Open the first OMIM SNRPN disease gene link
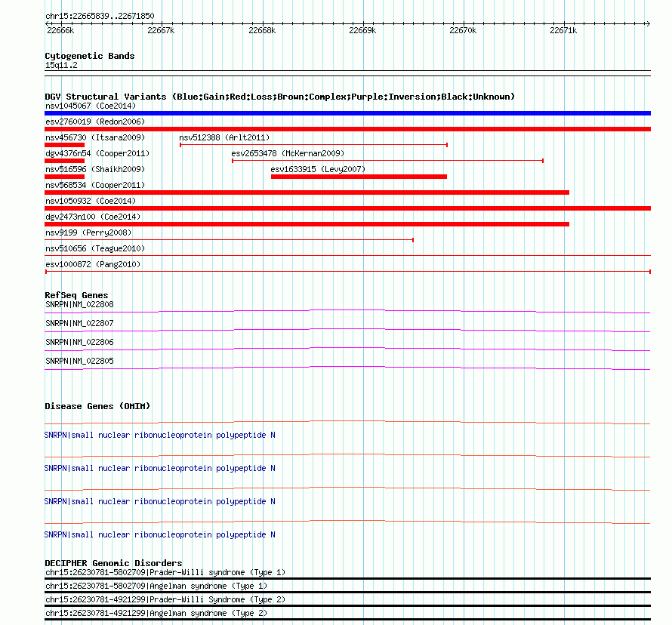Screen dimensions: 672x625 159,436
